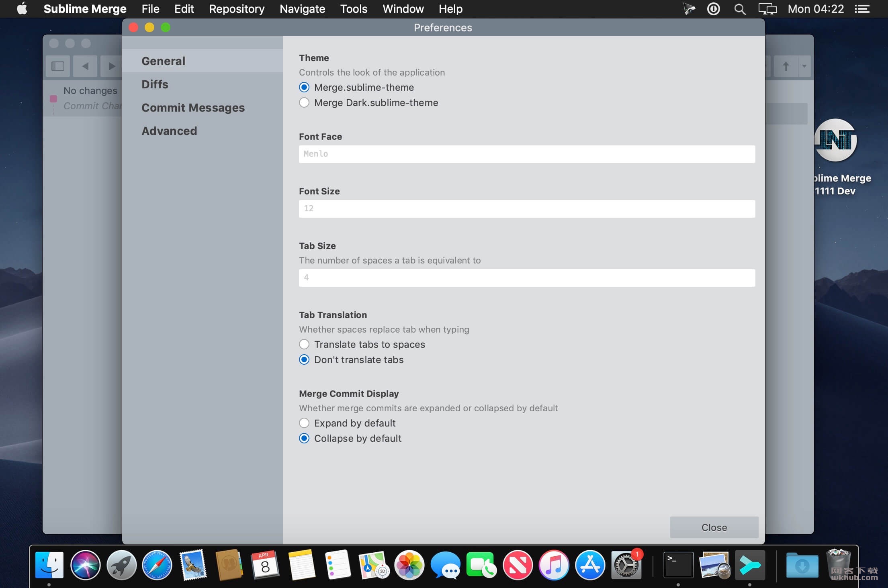Open Safari from the dock
The width and height of the screenshot is (888, 588).
tap(157, 565)
